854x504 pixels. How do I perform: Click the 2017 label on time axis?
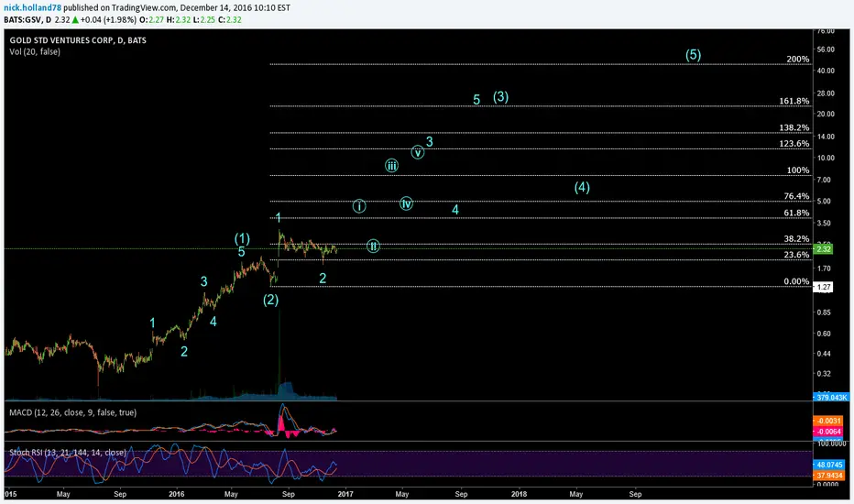(345, 494)
